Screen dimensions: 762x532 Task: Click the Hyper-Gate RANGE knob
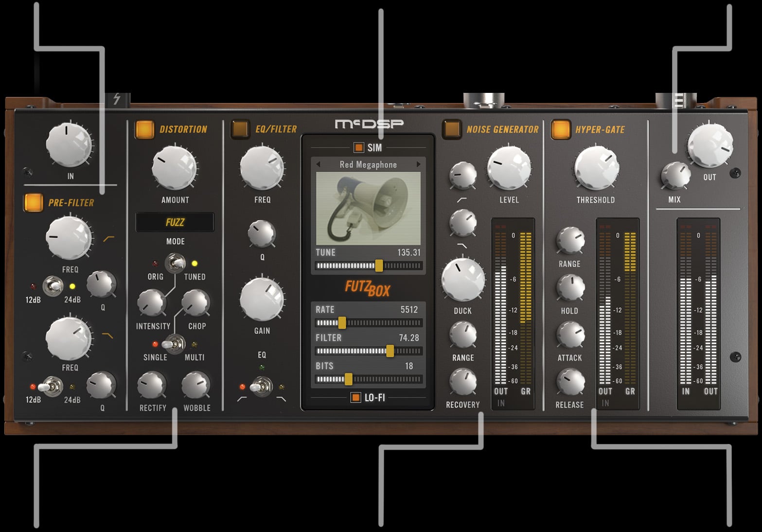pyautogui.click(x=570, y=241)
